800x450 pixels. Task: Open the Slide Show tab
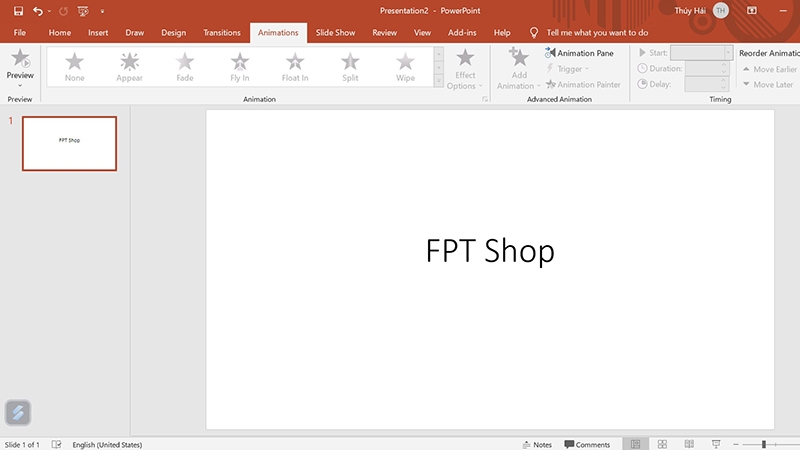(x=335, y=33)
